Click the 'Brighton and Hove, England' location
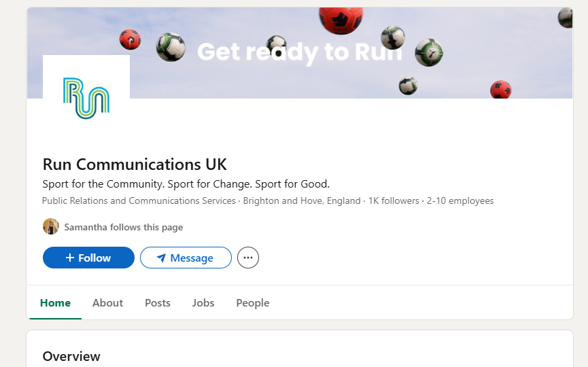This screenshot has height=367, width=588. (302, 201)
